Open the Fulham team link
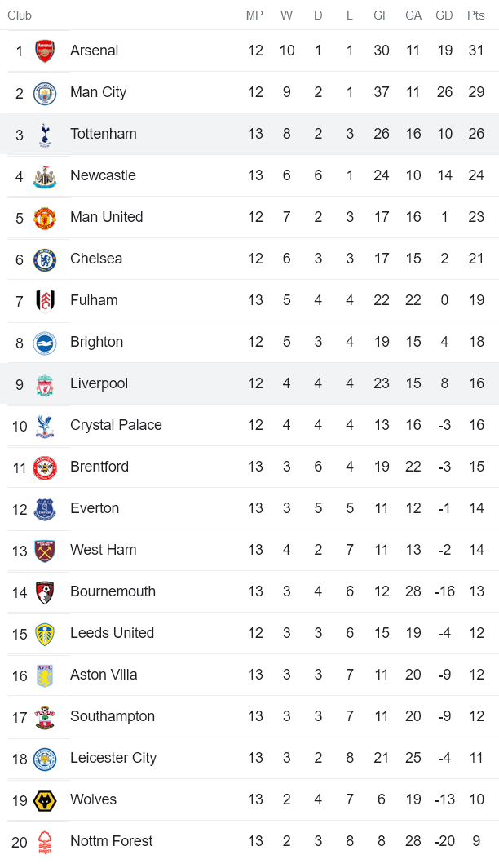This screenshot has width=499, height=868. (94, 300)
